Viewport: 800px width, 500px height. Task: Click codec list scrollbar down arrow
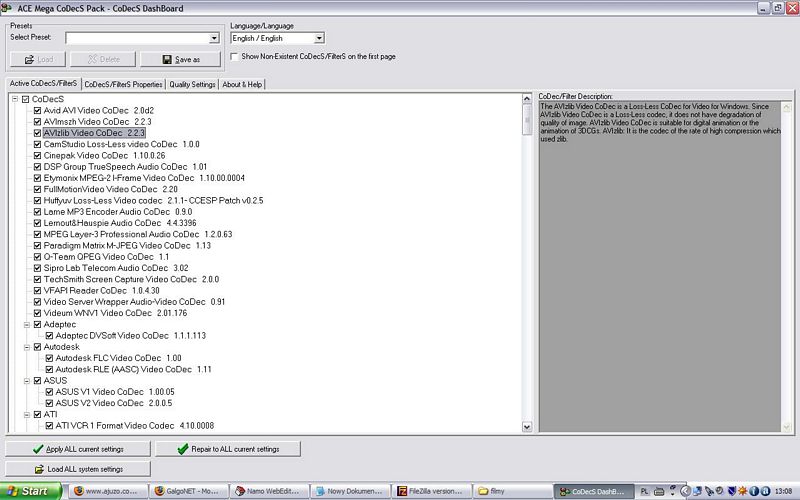(527, 427)
